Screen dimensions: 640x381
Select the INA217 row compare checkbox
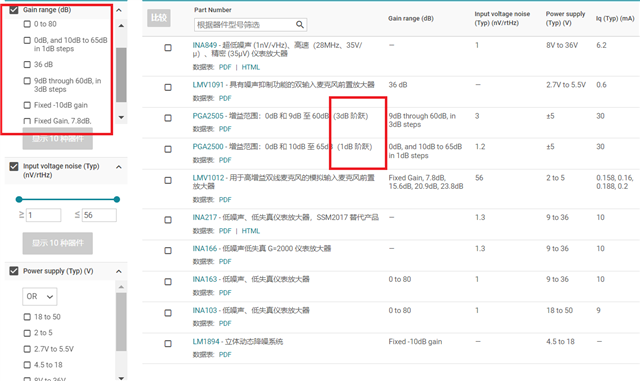coord(168,220)
